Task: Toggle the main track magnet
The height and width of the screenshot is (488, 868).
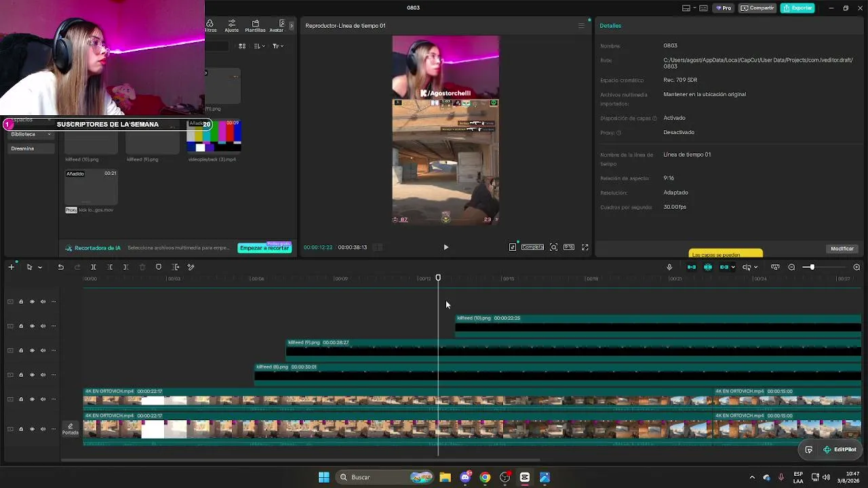Action: tap(692, 267)
